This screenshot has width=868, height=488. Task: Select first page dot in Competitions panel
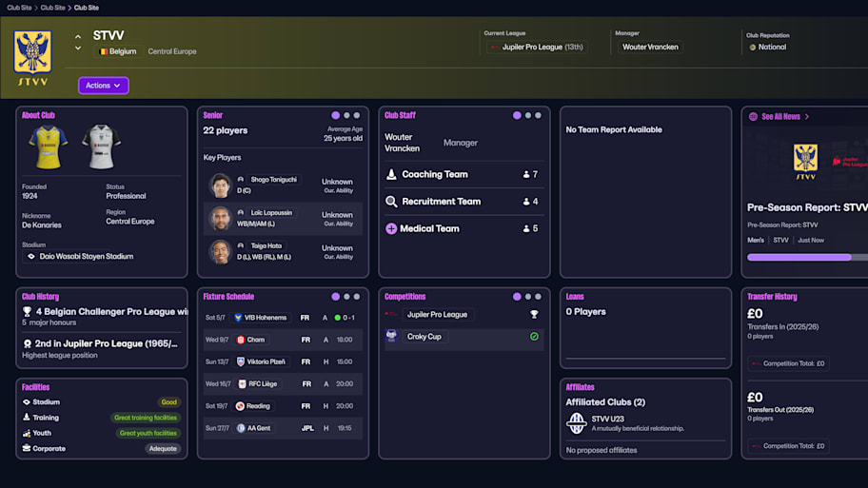[517, 297]
